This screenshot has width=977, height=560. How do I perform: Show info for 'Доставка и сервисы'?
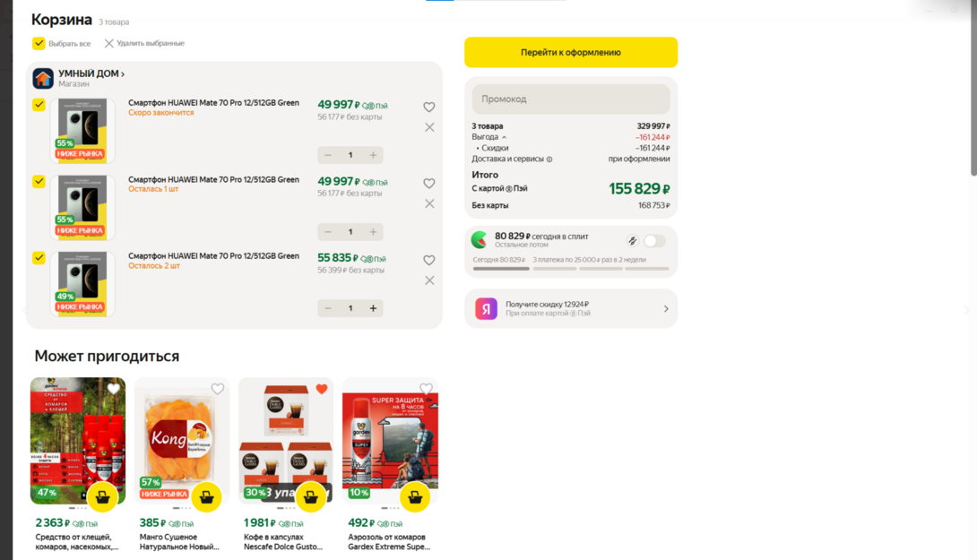click(x=549, y=159)
